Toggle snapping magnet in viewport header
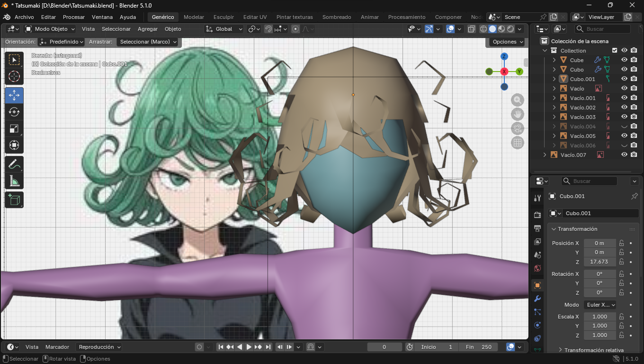This screenshot has height=364, width=644. pyautogui.click(x=268, y=29)
